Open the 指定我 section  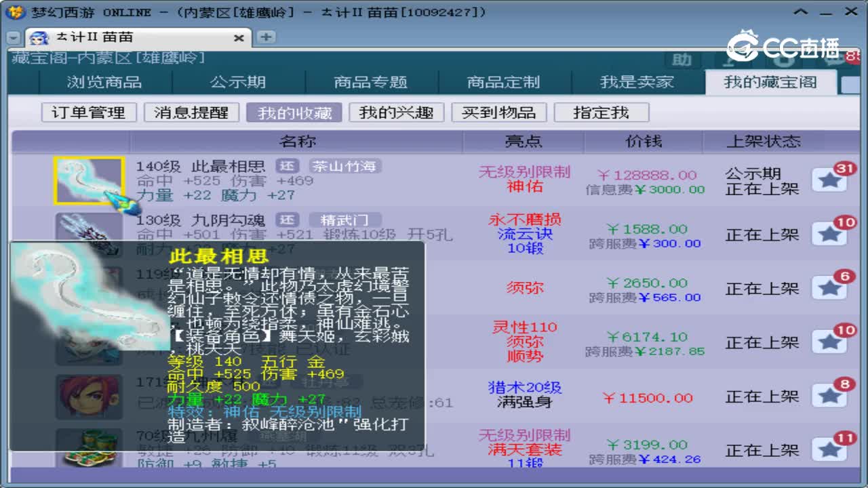[x=601, y=113]
